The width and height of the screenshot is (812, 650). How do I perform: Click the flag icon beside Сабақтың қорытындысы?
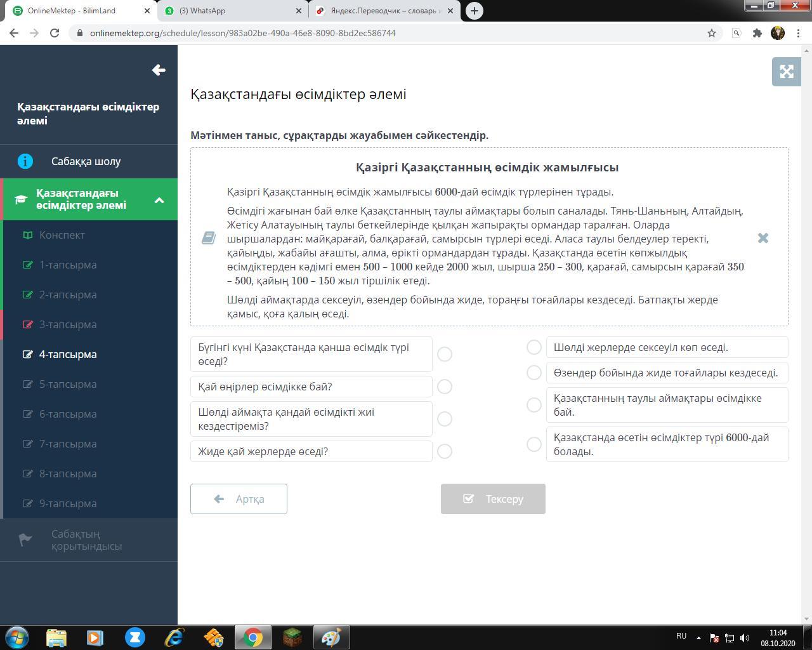click(25, 540)
